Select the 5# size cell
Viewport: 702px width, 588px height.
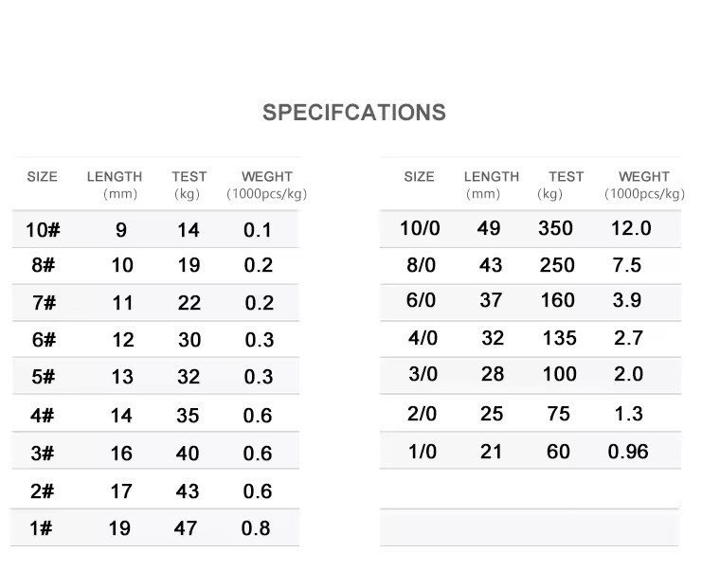(x=43, y=376)
